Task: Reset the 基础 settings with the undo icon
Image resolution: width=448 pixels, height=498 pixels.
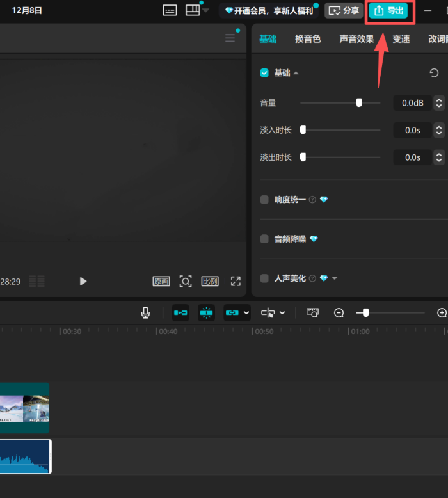Action: 434,73
